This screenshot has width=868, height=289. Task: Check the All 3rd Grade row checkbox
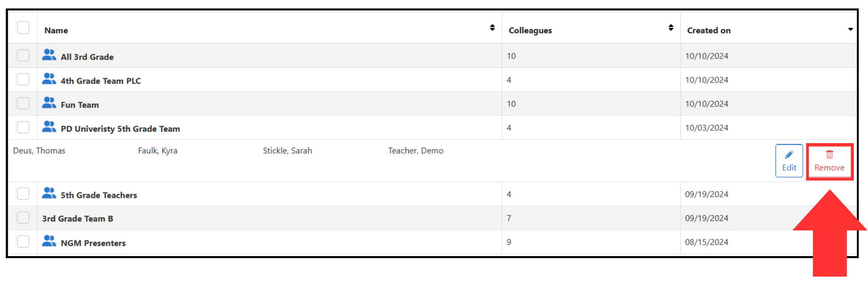click(x=23, y=56)
